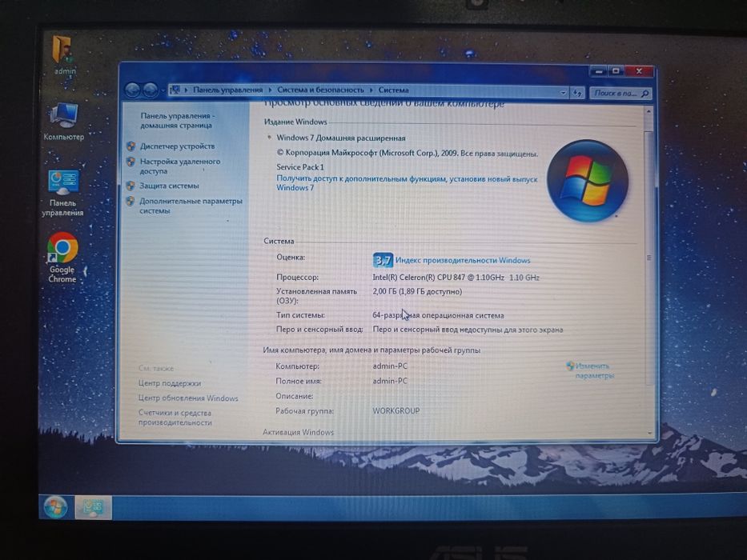Image resolution: width=747 pixels, height=560 pixels.
Task: Open the admin folder desktop icon
Action: 64,54
